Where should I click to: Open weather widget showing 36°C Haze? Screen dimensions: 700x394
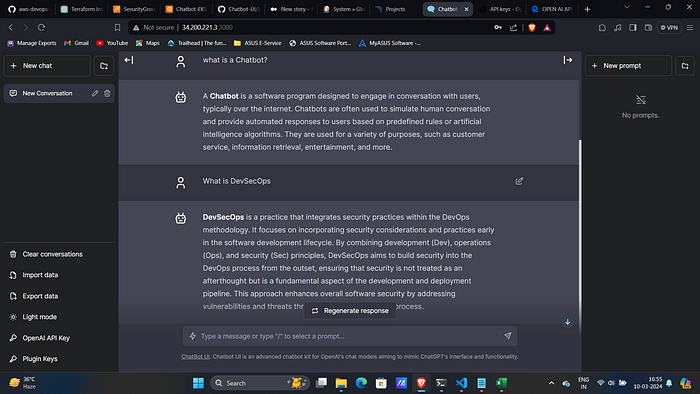click(x=22, y=383)
